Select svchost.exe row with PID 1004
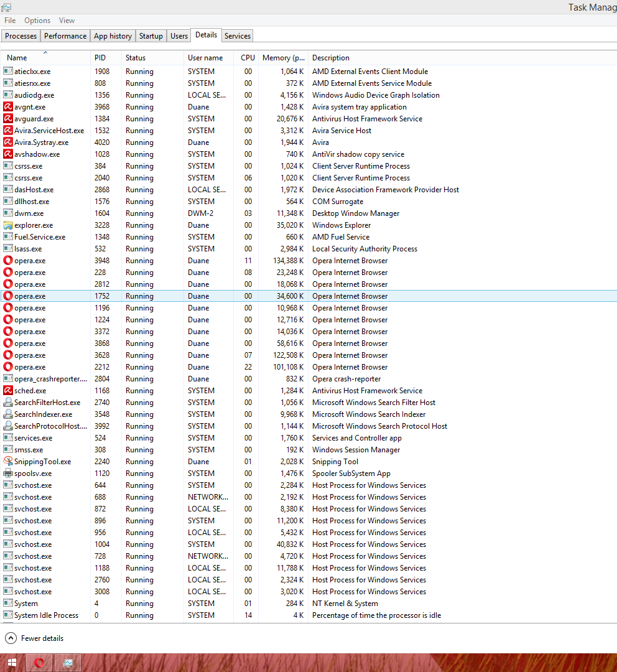 tap(308, 544)
